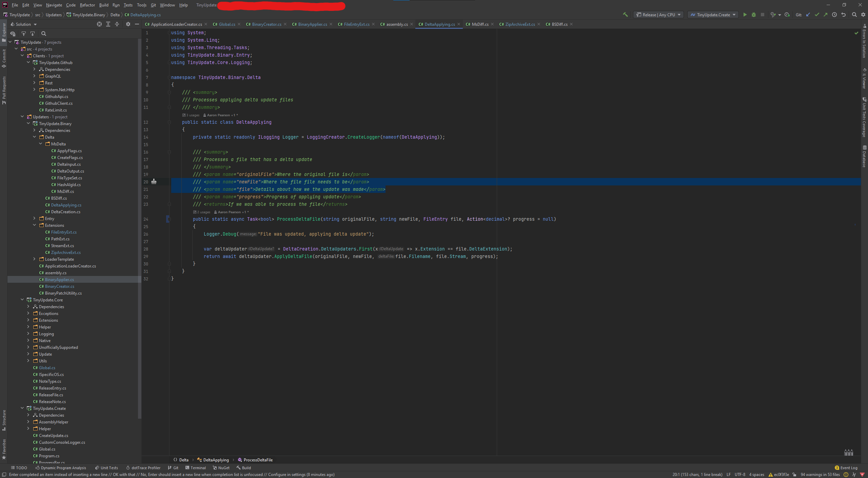Toggle fold marker on ProcessDeltaFile method
The image size is (868, 478).
169,219
